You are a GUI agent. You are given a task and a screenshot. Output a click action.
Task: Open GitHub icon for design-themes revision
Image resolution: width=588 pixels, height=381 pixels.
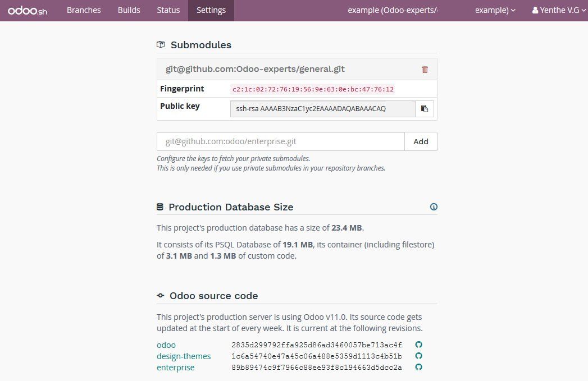[x=418, y=356]
